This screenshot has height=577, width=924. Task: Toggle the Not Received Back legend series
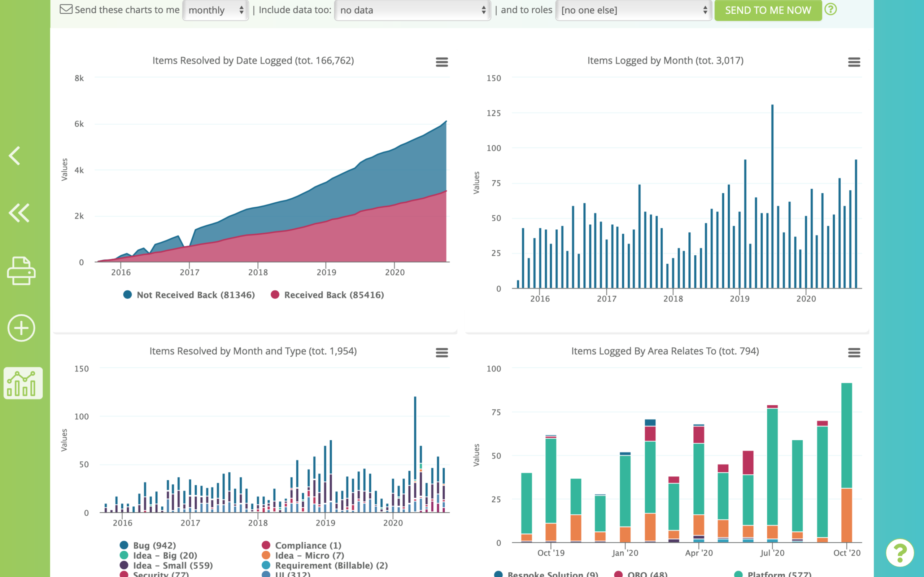tap(196, 295)
